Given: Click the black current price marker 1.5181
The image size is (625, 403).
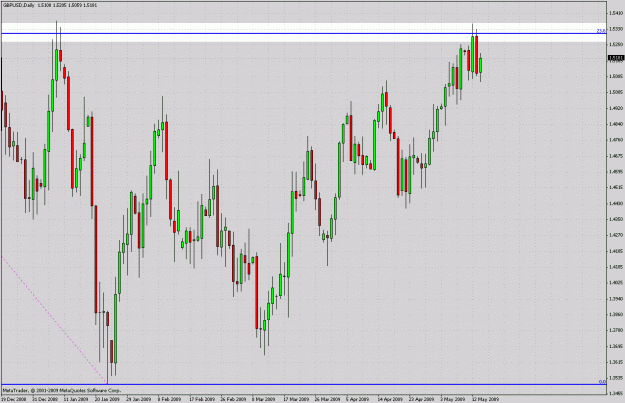Looking at the screenshot, I should coord(616,58).
